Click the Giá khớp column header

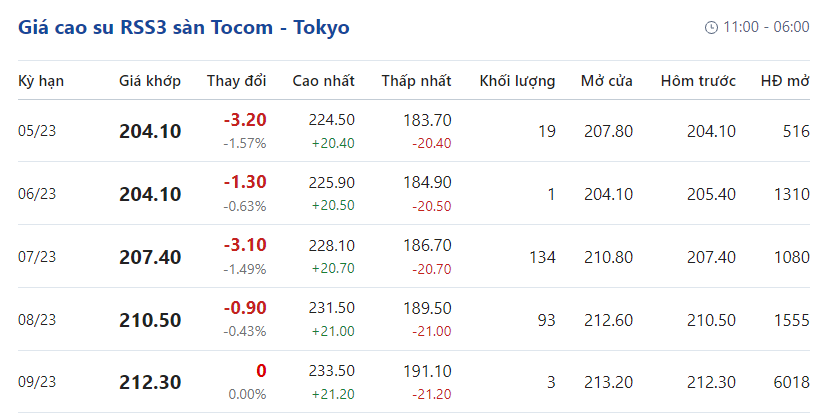[150, 81]
